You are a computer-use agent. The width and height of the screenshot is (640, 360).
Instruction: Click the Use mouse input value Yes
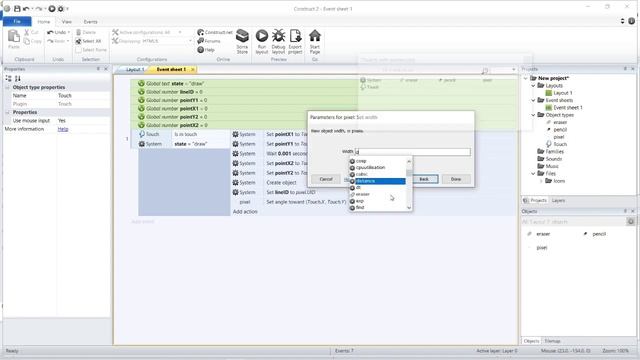pyautogui.click(x=62, y=121)
